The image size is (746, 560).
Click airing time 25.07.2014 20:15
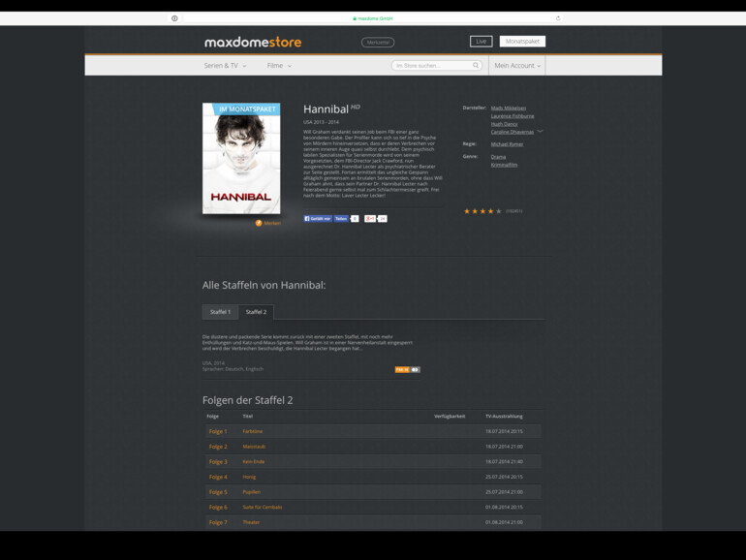(504, 478)
